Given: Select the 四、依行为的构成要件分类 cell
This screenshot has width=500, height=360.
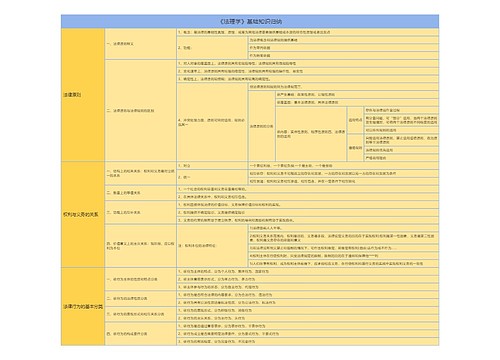Looking at the screenshot, I should pyautogui.click(x=141, y=334).
